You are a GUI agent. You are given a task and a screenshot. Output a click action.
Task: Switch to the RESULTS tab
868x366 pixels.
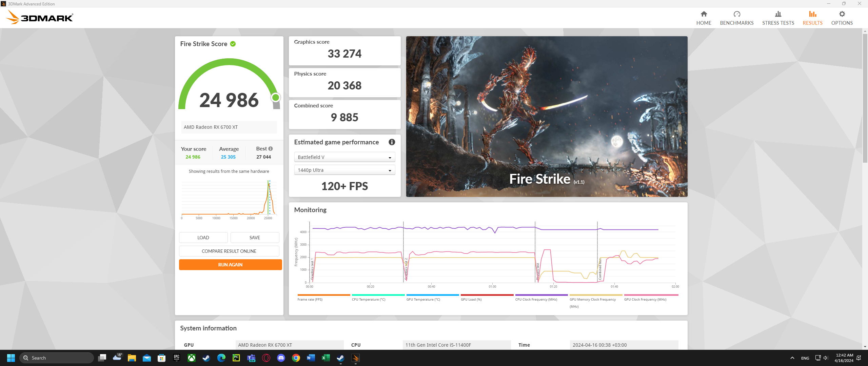tap(812, 18)
